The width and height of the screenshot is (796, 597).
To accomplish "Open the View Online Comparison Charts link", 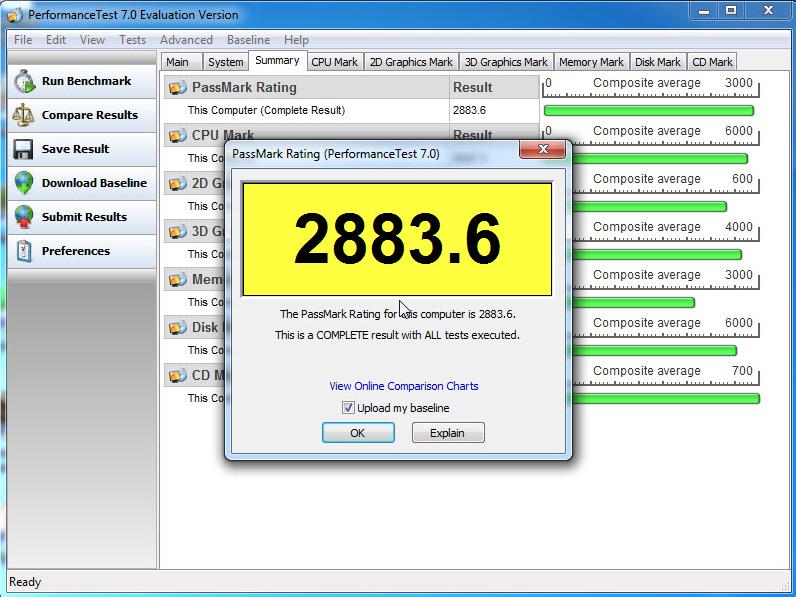I will click(x=404, y=386).
